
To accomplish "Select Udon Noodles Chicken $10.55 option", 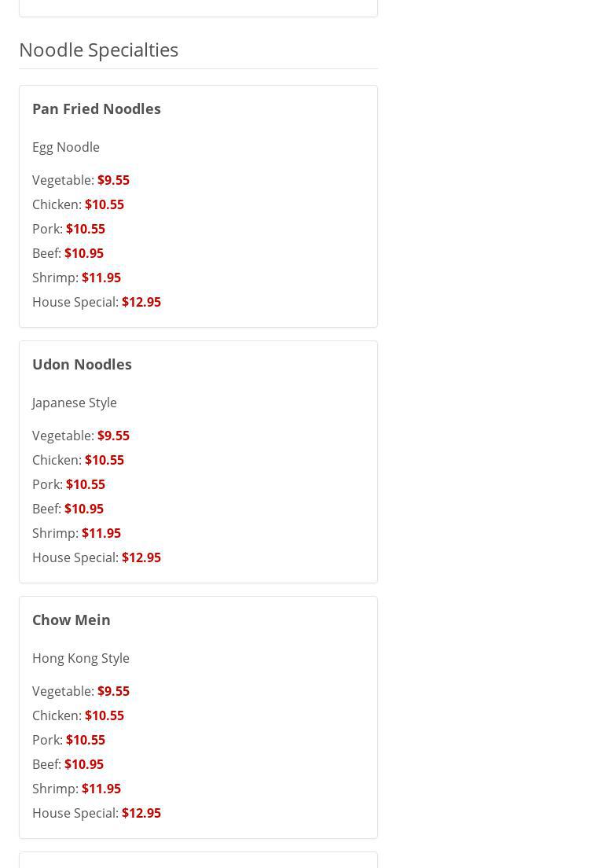I will click(78, 460).
